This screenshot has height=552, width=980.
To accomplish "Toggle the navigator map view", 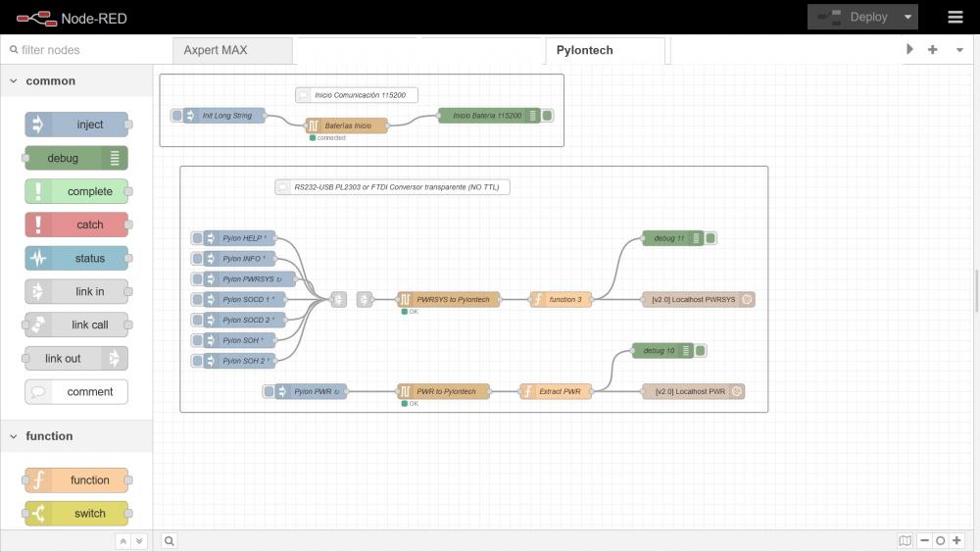I will 905,541.
